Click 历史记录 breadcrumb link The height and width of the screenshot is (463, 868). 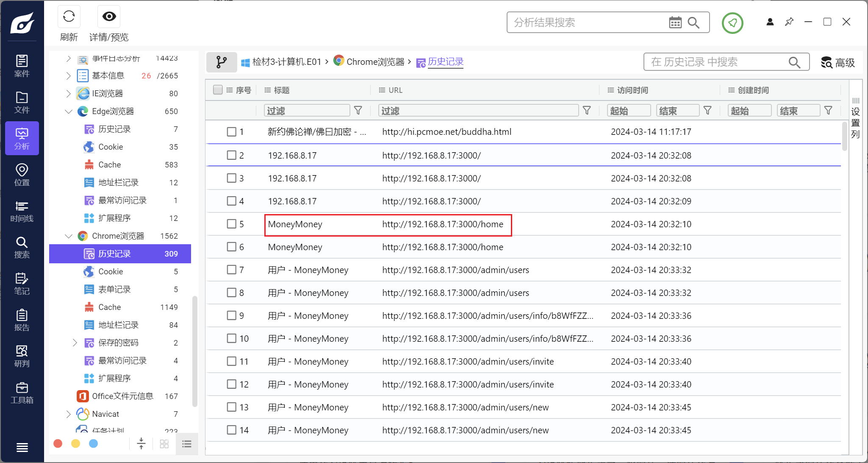coord(446,62)
